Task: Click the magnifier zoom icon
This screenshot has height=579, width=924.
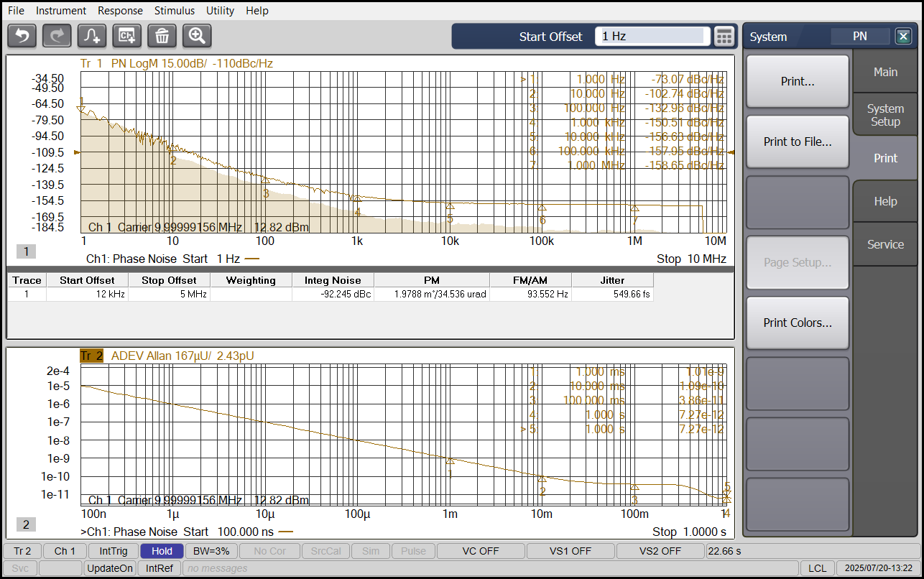Action: tap(197, 35)
